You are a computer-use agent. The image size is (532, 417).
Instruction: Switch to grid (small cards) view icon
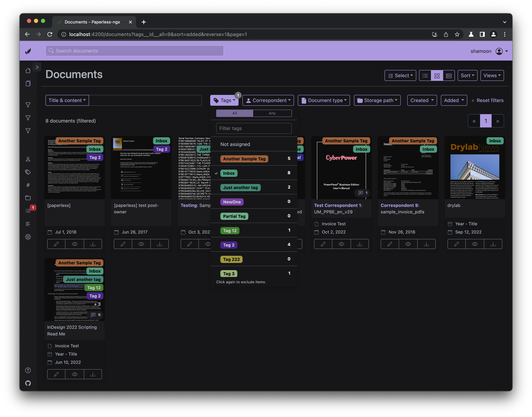(437, 76)
